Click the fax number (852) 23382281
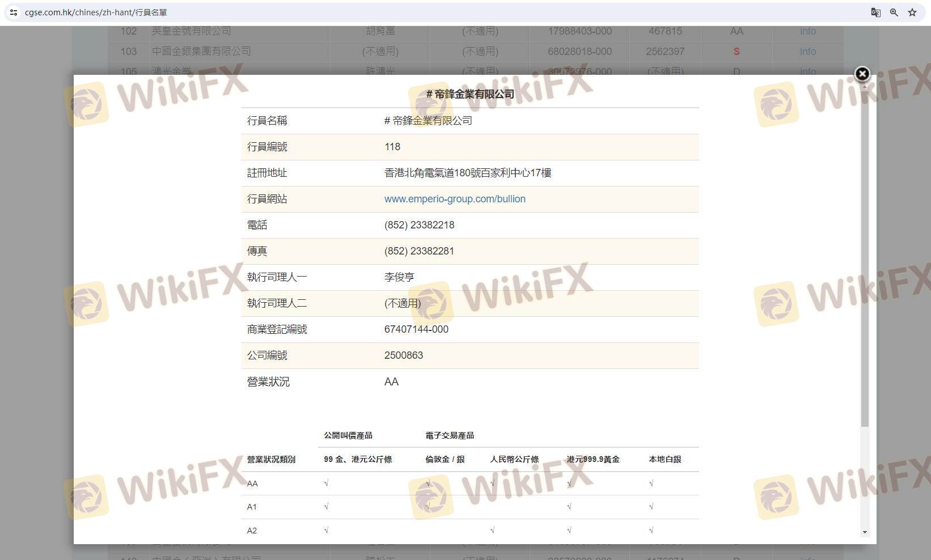The width and height of the screenshot is (931, 560). coord(419,251)
